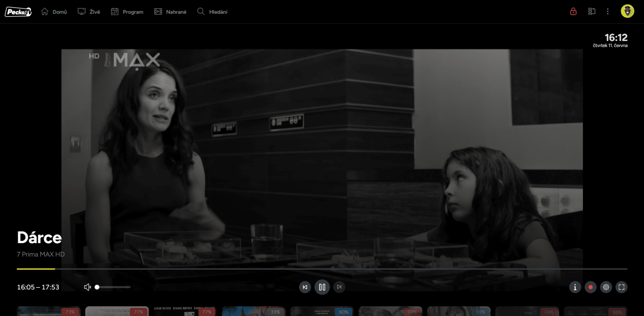Image resolution: width=644 pixels, height=316 pixels.
Task: Open the channel list order icon
Action: pyautogui.click(x=592, y=11)
